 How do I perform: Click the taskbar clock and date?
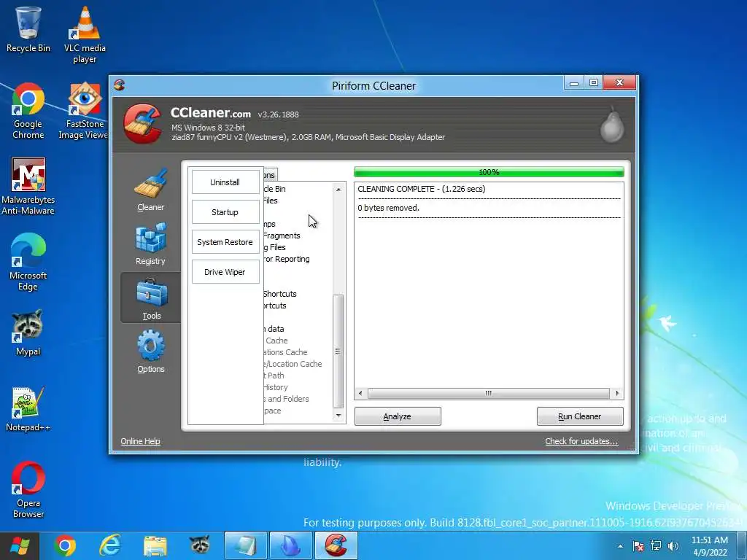[710, 546]
